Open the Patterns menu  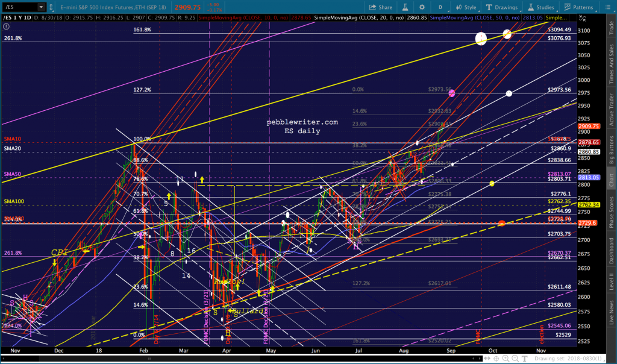(x=578, y=7)
